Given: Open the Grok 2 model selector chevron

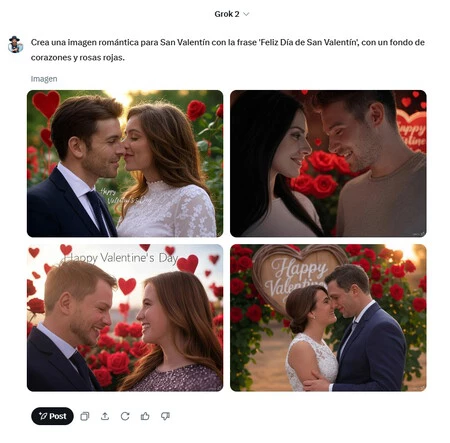Looking at the screenshot, I should 246,14.
